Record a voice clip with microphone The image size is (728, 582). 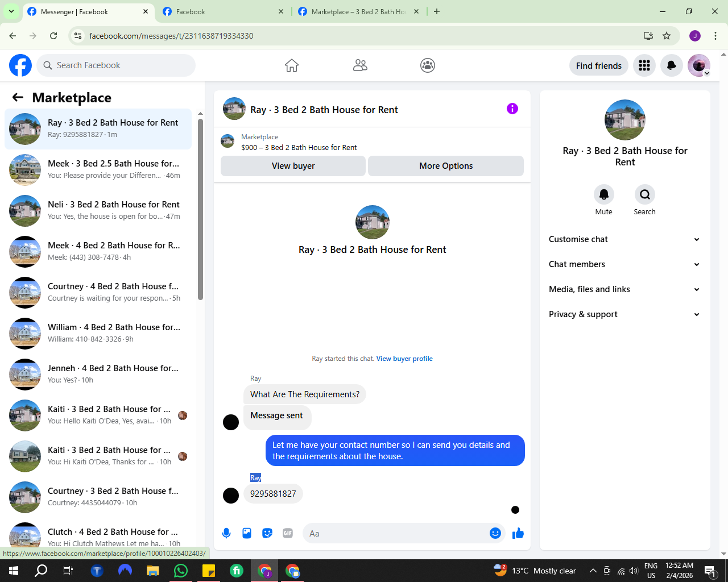click(x=226, y=533)
